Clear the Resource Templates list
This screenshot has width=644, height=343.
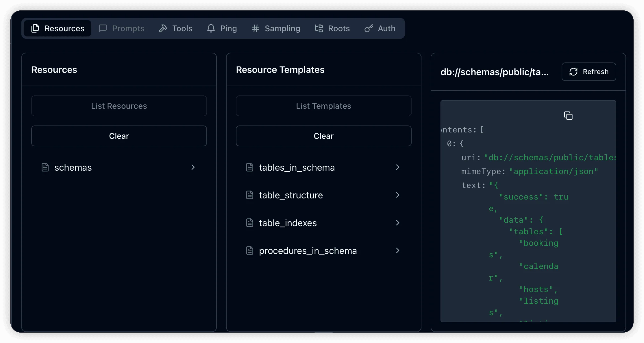[x=323, y=136]
